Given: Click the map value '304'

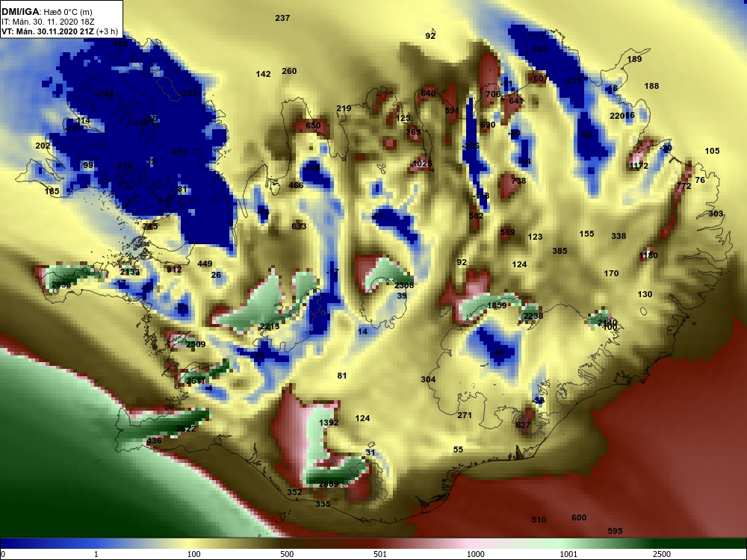Looking at the screenshot, I should click(x=428, y=379).
